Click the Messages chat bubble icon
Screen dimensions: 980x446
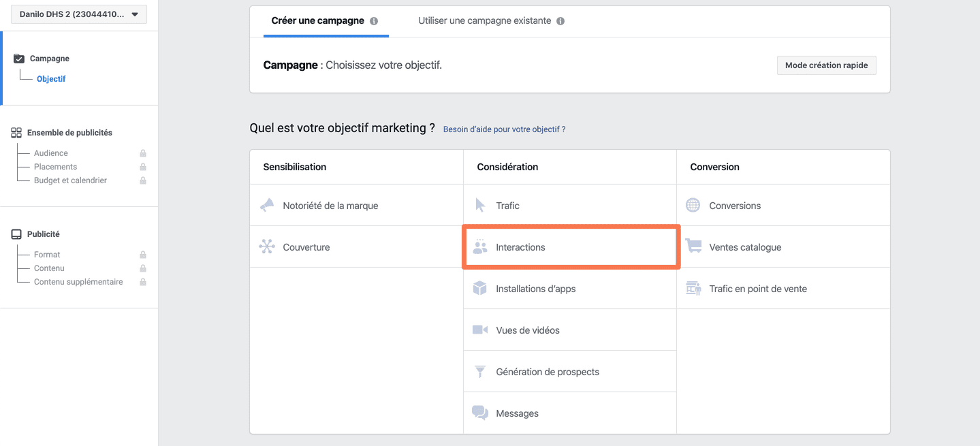tap(480, 413)
